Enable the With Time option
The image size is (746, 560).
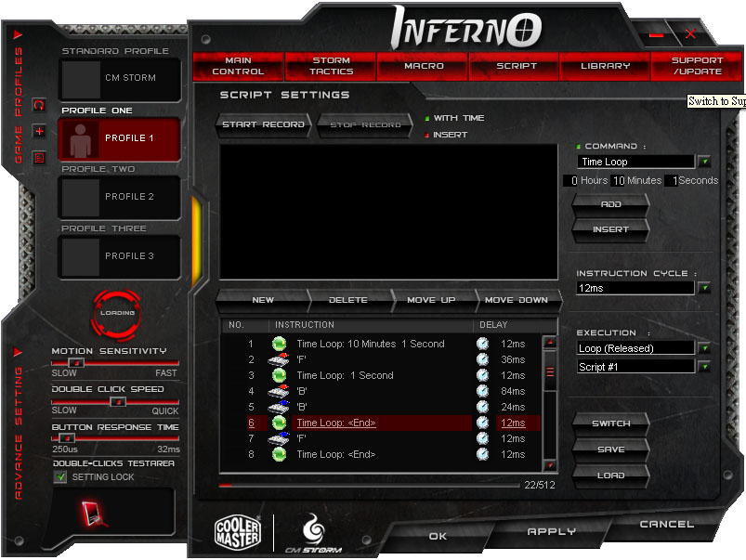pyautogui.click(x=426, y=119)
